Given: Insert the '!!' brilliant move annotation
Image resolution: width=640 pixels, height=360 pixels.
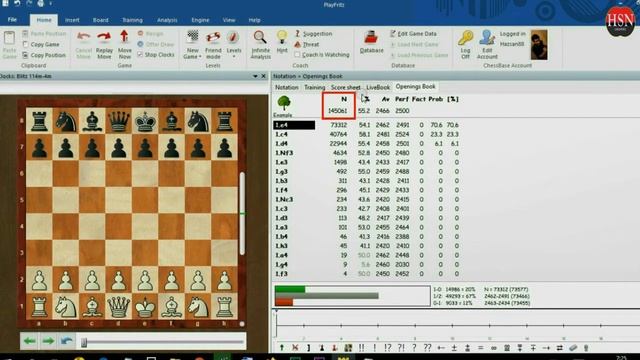Looking at the screenshot, I should tap(361, 348).
